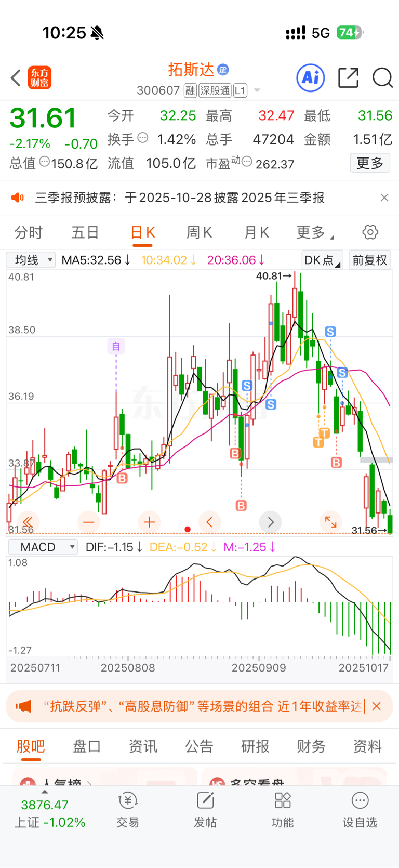Select the 股吧 tab

31,746
